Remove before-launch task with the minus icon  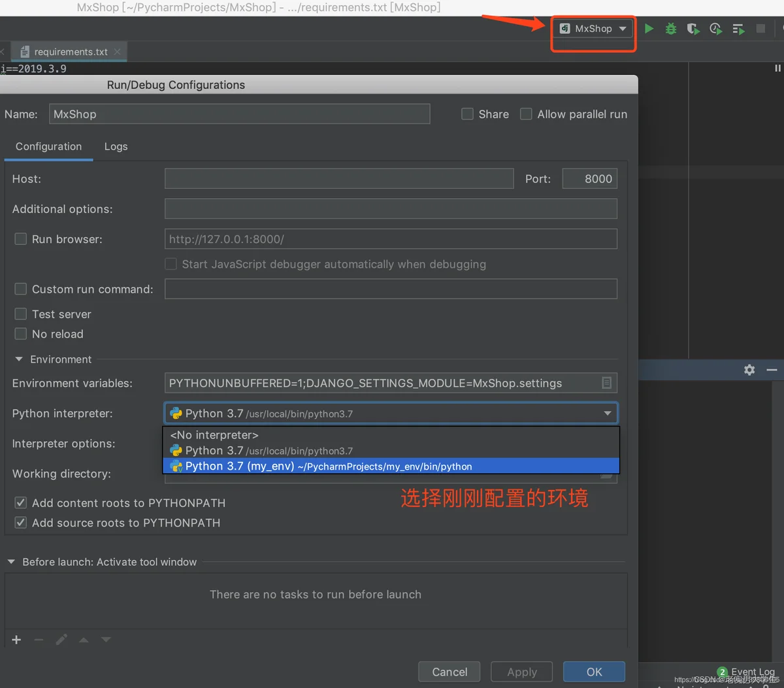(x=39, y=640)
